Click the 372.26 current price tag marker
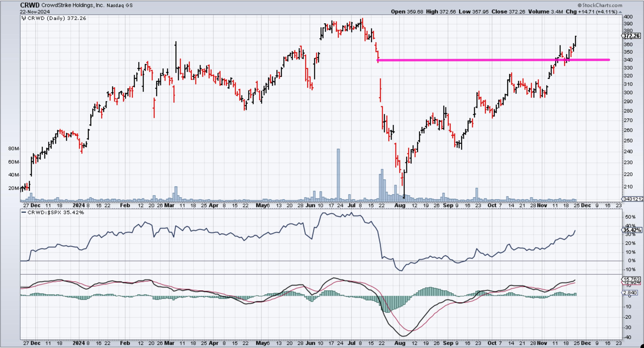The image size is (644, 348). point(631,36)
